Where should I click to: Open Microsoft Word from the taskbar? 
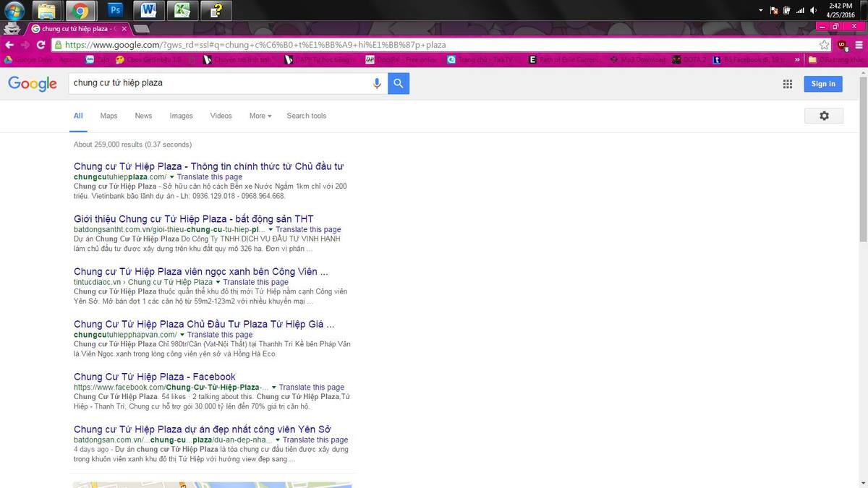click(149, 10)
